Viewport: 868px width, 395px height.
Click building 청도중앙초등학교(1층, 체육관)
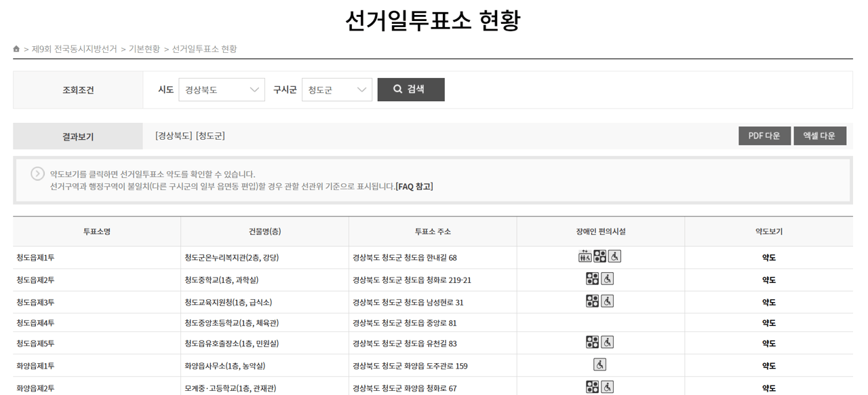[232, 323]
